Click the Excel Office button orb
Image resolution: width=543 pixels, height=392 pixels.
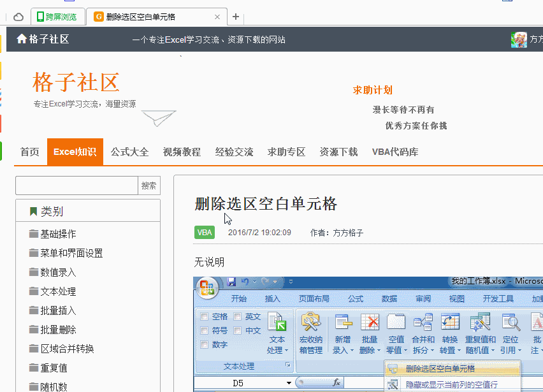[208, 289]
